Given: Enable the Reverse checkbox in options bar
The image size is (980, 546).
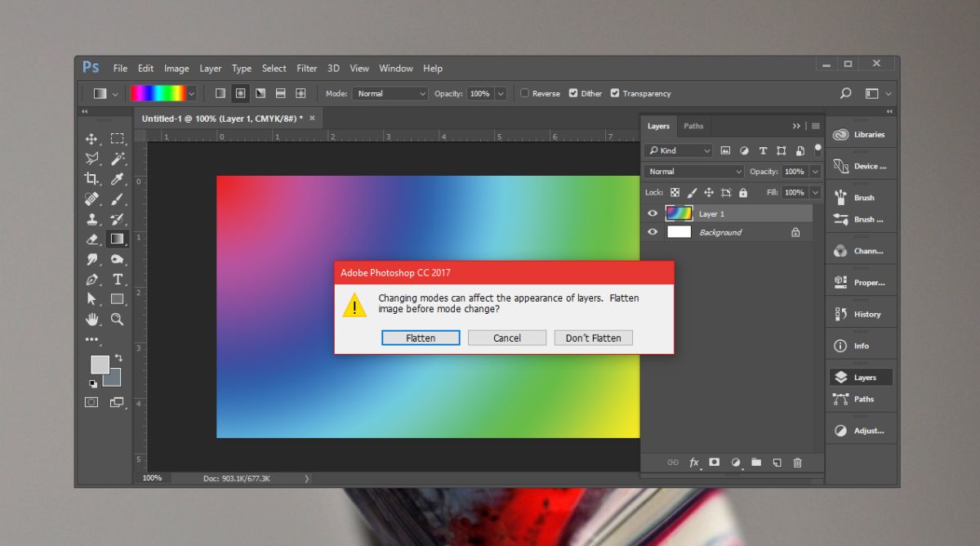Looking at the screenshot, I should 523,93.
